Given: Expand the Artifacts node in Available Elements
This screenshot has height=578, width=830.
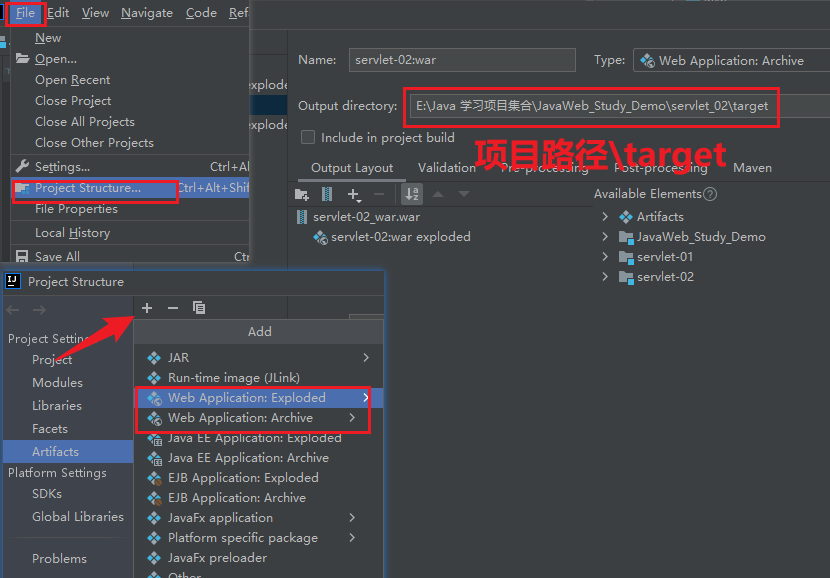Looking at the screenshot, I should point(605,217).
